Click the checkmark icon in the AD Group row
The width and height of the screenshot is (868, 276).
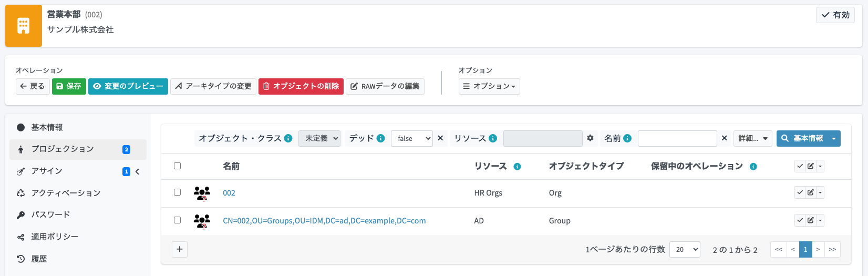pyautogui.click(x=800, y=220)
